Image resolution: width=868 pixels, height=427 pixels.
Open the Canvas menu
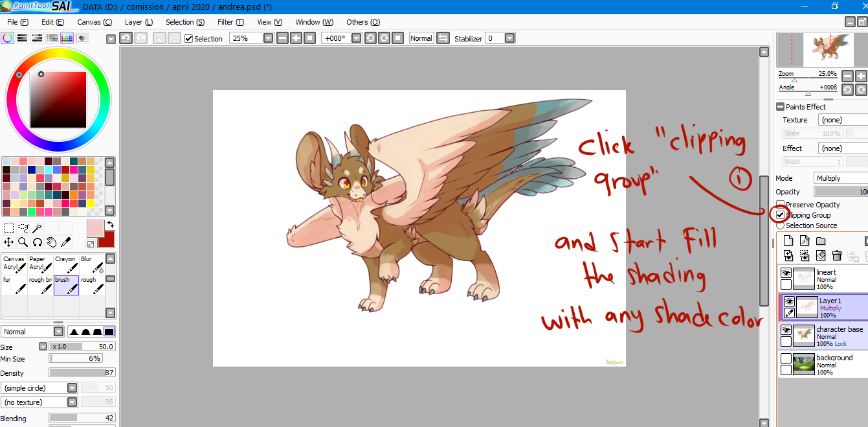point(95,22)
